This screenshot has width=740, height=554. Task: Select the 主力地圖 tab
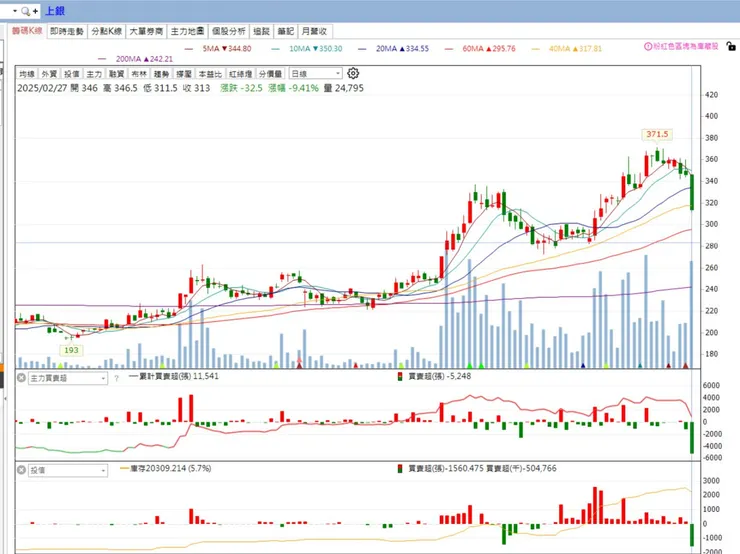pyautogui.click(x=187, y=31)
